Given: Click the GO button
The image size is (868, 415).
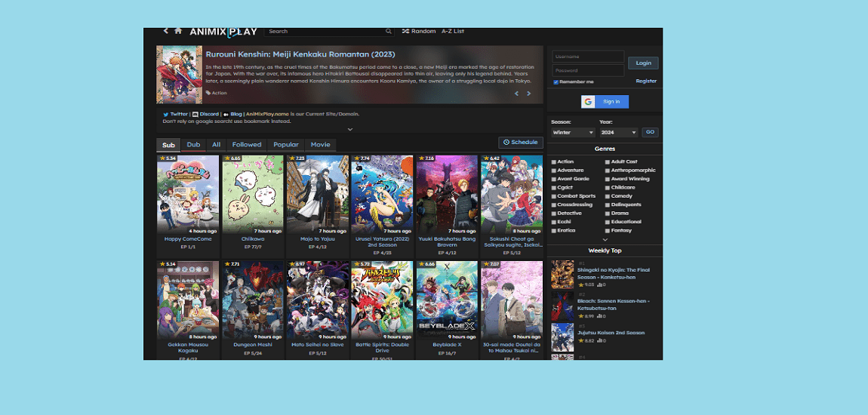Looking at the screenshot, I should pos(650,132).
